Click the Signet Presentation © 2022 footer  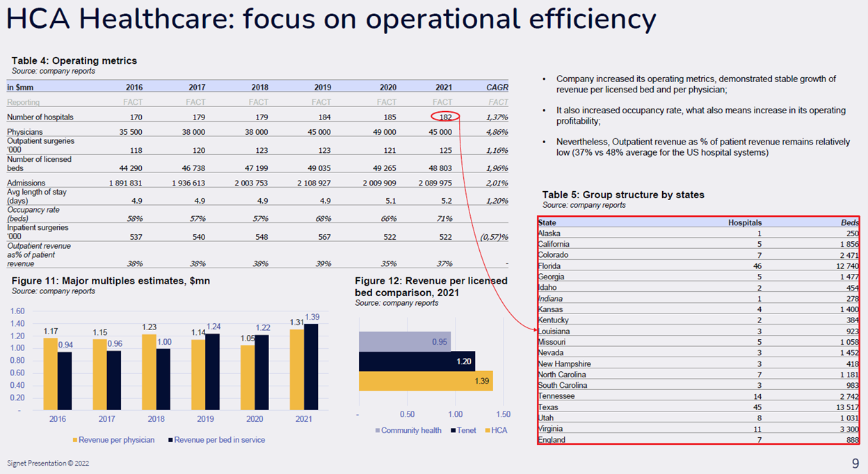48,464
